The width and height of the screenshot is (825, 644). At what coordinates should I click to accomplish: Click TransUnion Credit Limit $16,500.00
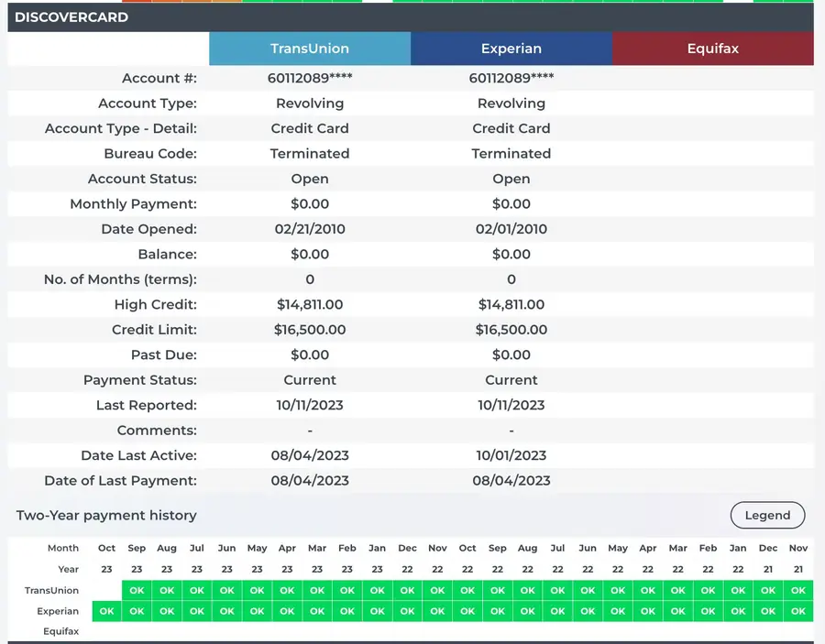(x=310, y=330)
